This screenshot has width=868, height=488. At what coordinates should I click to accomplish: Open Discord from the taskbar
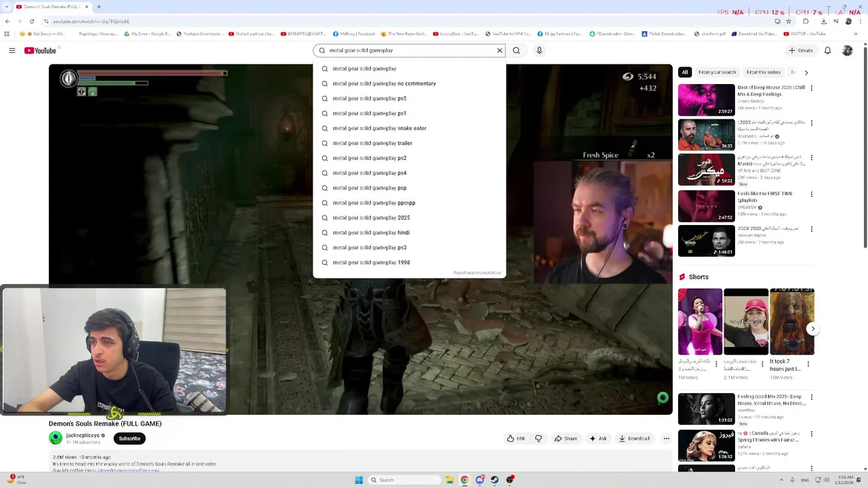point(479,480)
